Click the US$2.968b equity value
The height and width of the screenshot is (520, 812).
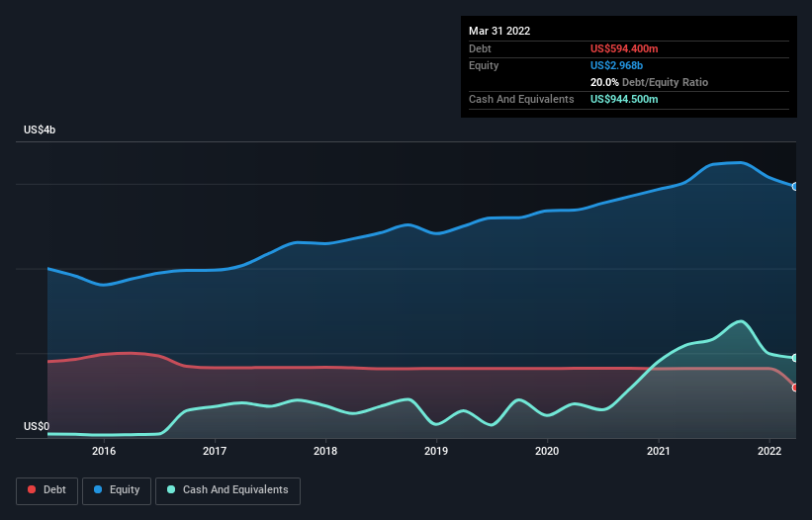click(616, 65)
